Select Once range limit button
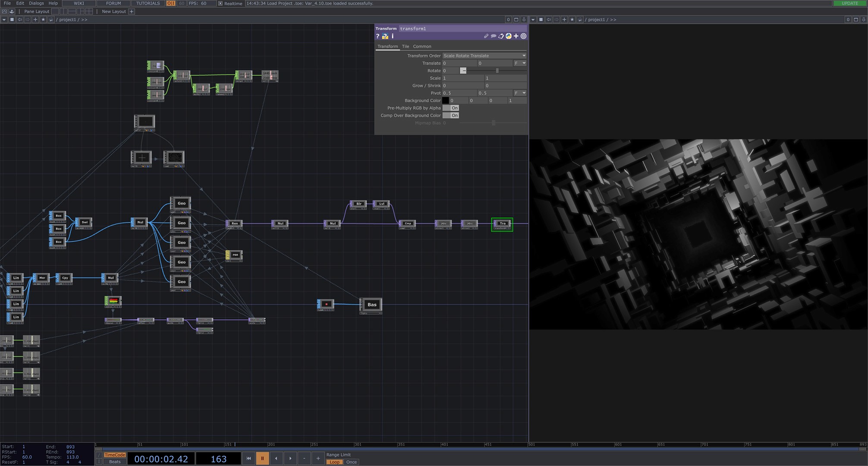The height and width of the screenshot is (466, 868). click(x=352, y=462)
